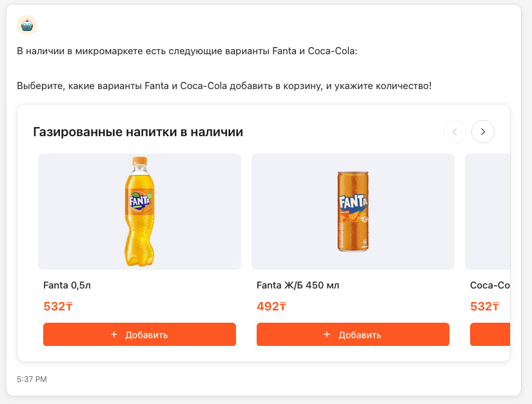Image resolution: width=532 pixels, height=404 pixels.
Task: Click the plus icon on Fanta 0,5л button
Action: pos(114,334)
